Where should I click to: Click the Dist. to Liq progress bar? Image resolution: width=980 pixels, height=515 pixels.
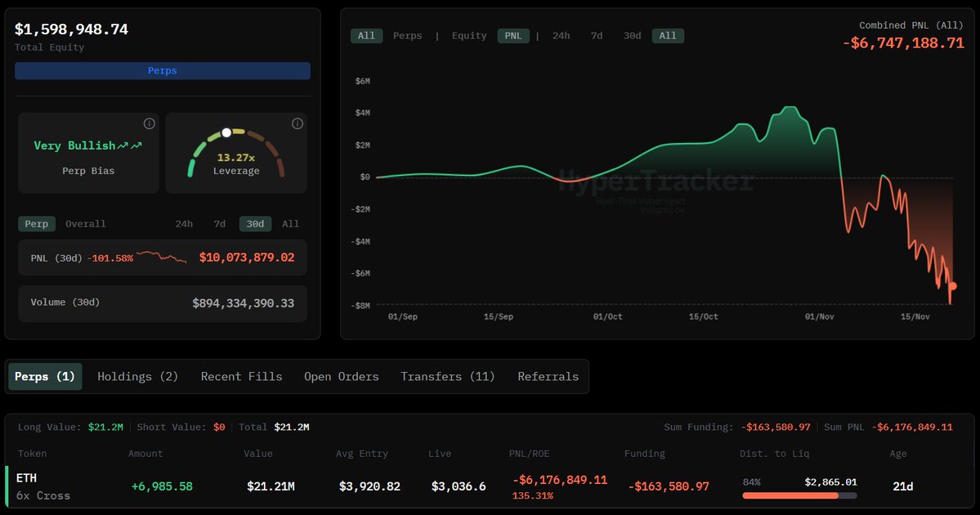pos(799,495)
